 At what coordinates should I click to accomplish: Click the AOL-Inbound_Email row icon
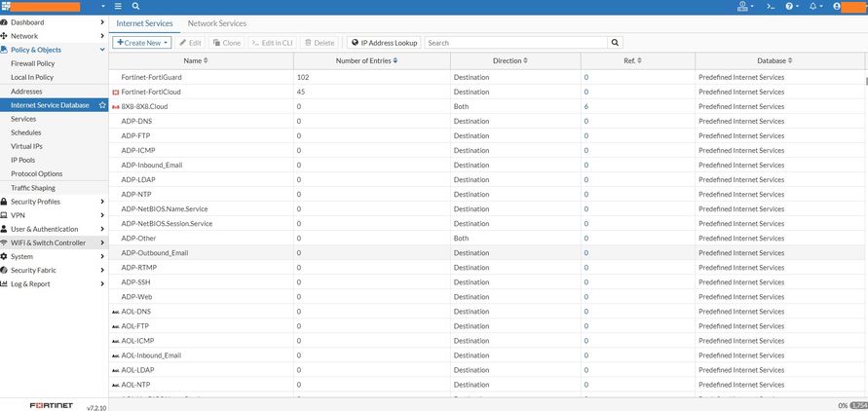tap(116, 355)
